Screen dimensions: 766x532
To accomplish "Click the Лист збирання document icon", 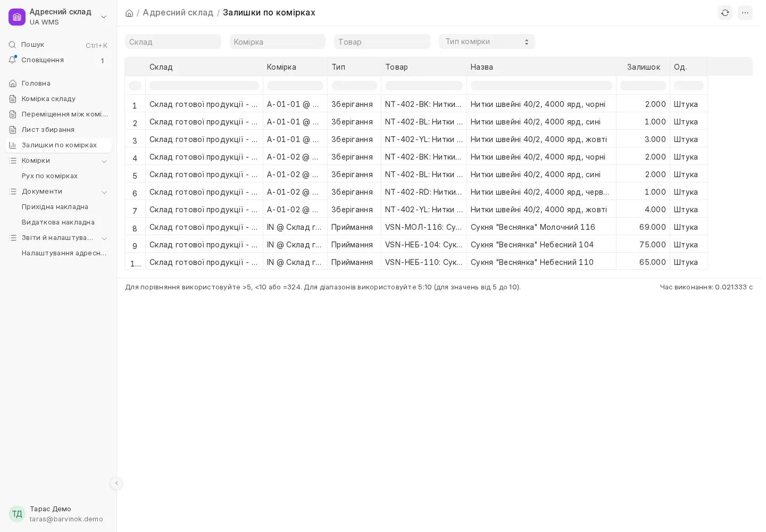I will pos(13,130).
